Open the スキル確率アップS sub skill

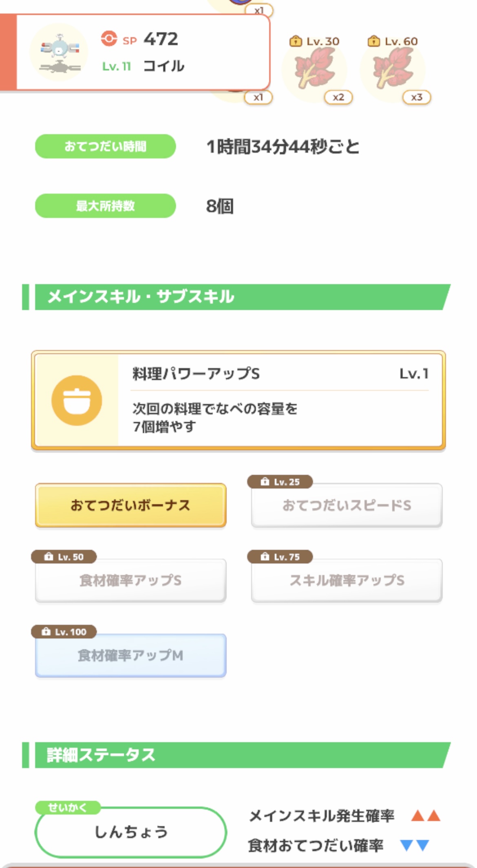pos(347,580)
